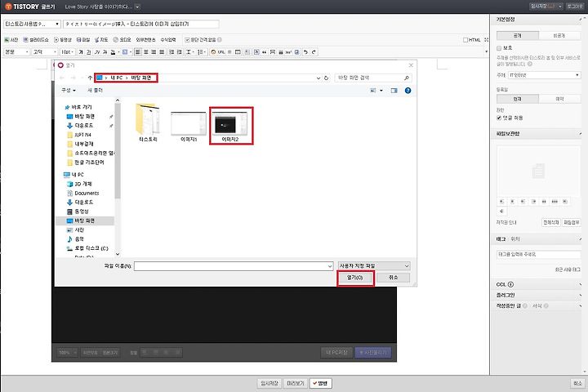
Task: Select the 비공개 private visibility option
Action: point(559,36)
